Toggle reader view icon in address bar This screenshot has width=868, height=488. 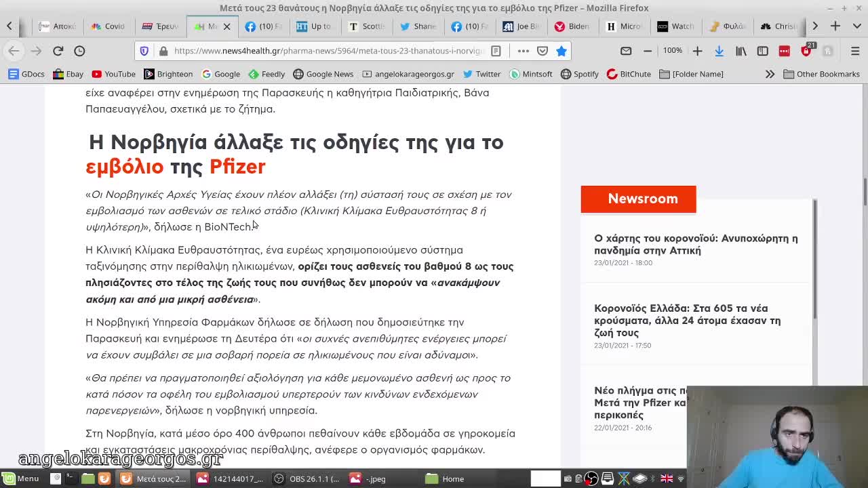pyautogui.click(x=496, y=51)
